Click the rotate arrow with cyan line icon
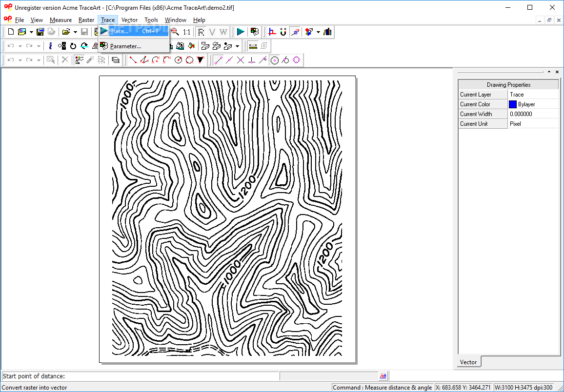This screenshot has width=564, height=392. [x=84, y=46]
